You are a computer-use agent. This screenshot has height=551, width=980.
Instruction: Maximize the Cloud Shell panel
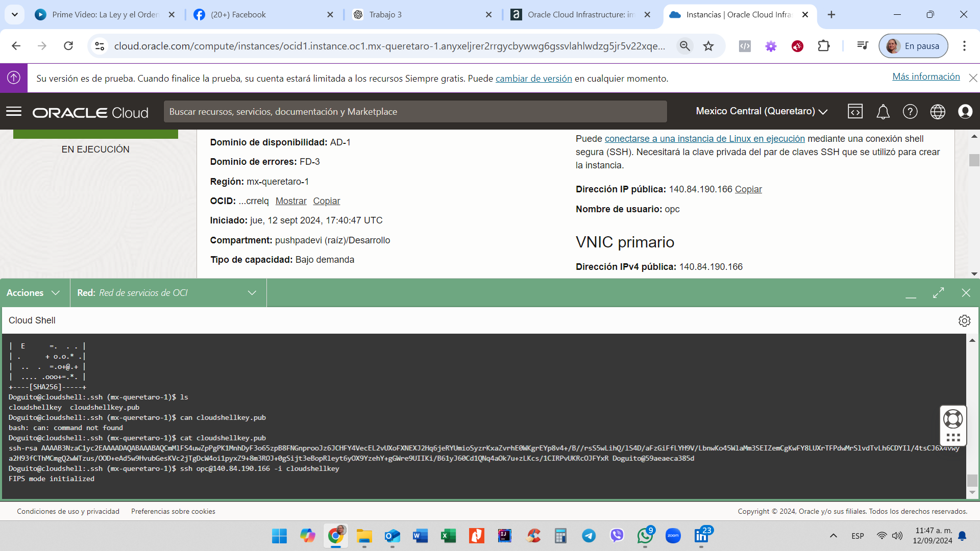click(938, 293)
